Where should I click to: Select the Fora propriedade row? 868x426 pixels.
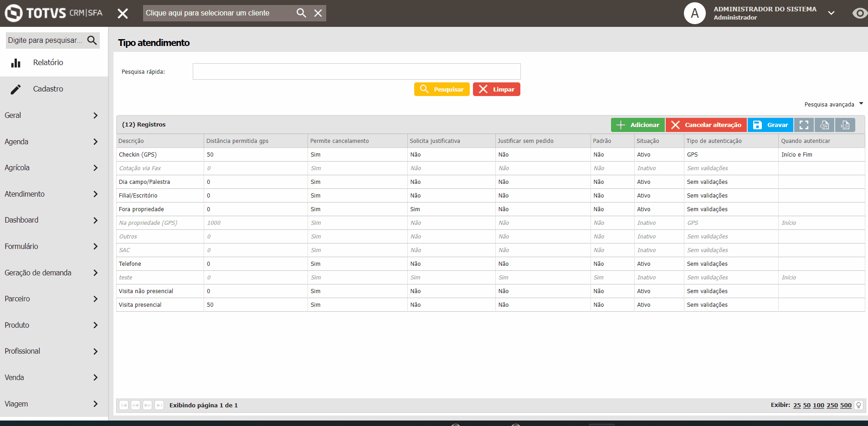(490, 209)
